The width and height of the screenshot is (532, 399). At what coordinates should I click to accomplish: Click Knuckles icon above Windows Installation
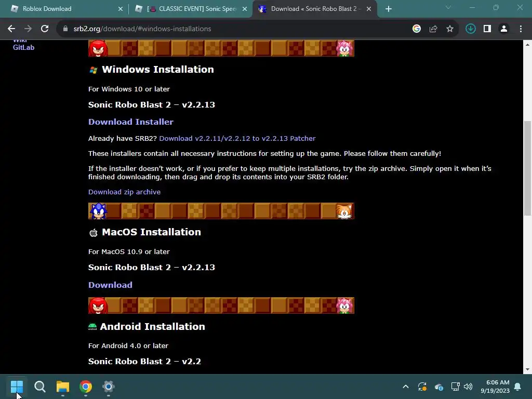[x=98, y=48]
